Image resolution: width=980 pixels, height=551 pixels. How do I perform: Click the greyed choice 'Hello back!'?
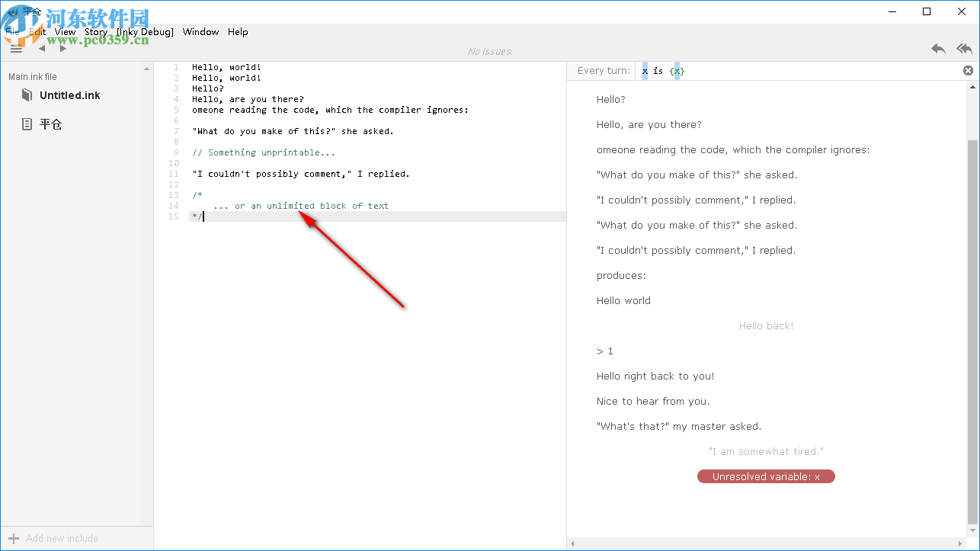point(766,325)
